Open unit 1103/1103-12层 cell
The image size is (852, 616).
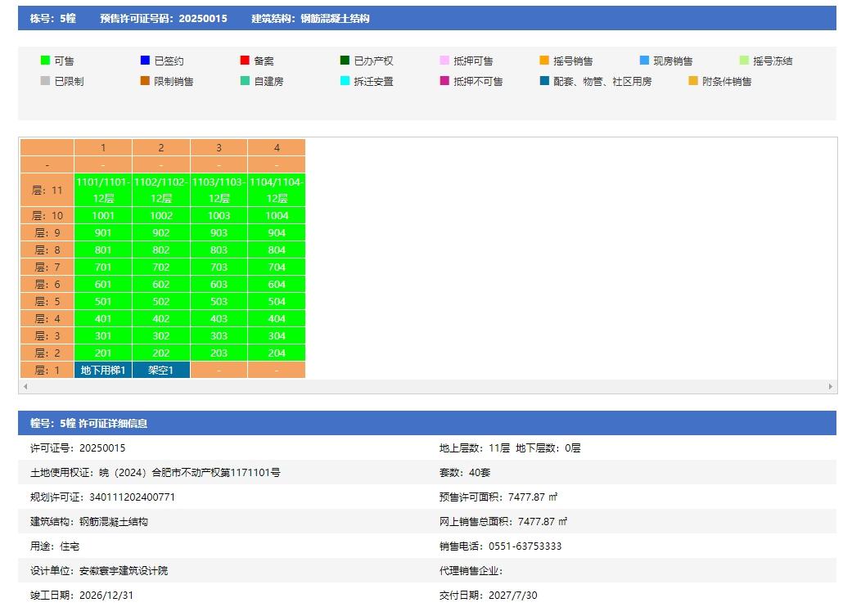coord(219,190)
